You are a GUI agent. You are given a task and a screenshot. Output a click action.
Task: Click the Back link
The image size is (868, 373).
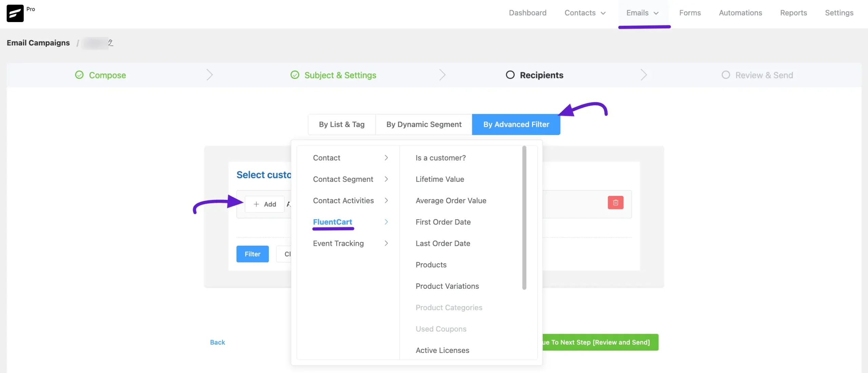(x=217, y=342)
